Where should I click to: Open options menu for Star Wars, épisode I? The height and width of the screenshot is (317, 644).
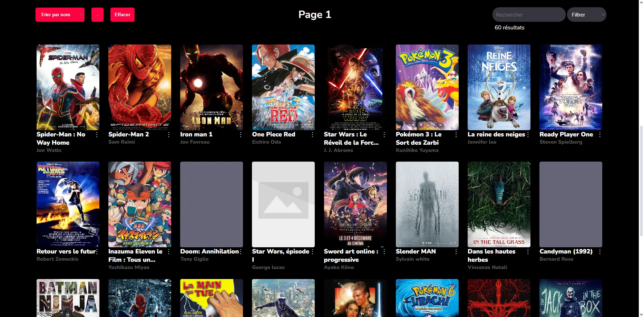312,252
